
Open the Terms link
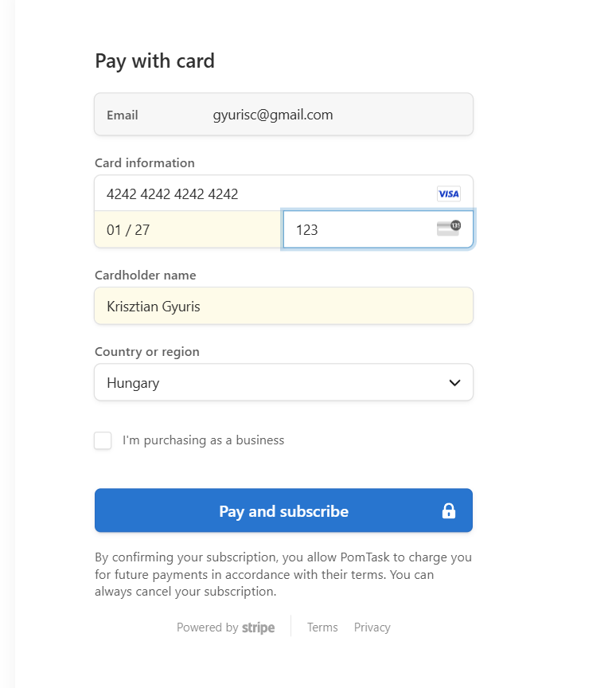[x=322, y=627]
